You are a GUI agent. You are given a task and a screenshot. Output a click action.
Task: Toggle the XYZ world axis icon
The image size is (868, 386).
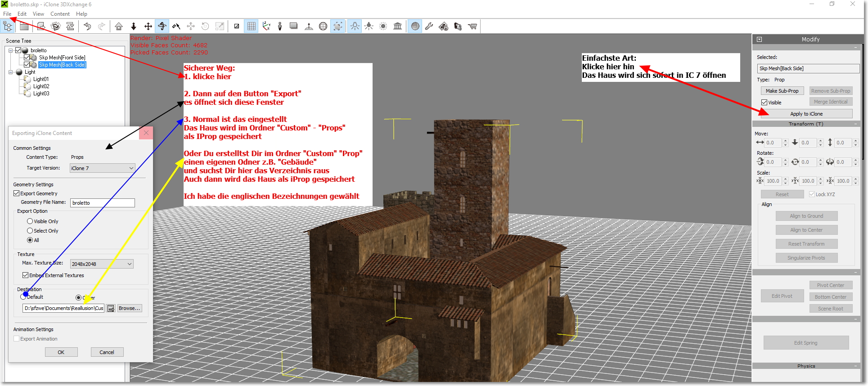[266, 26]
